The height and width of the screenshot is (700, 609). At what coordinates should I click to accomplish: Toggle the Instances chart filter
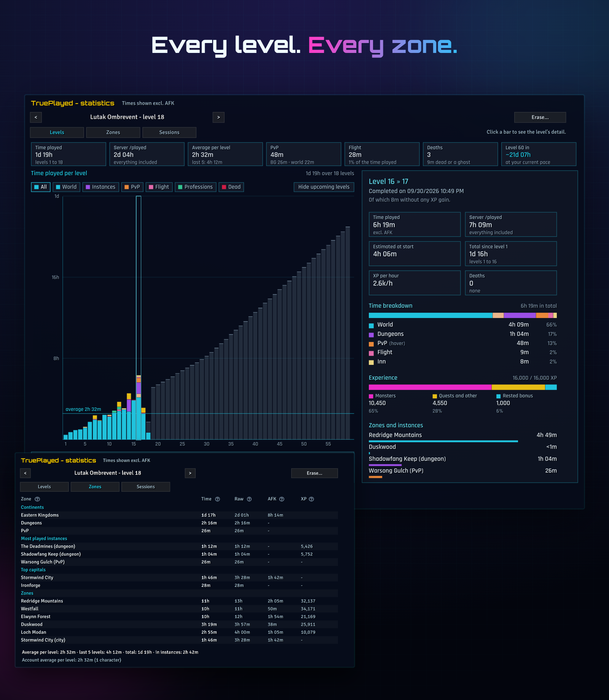(x=101, y=187)
